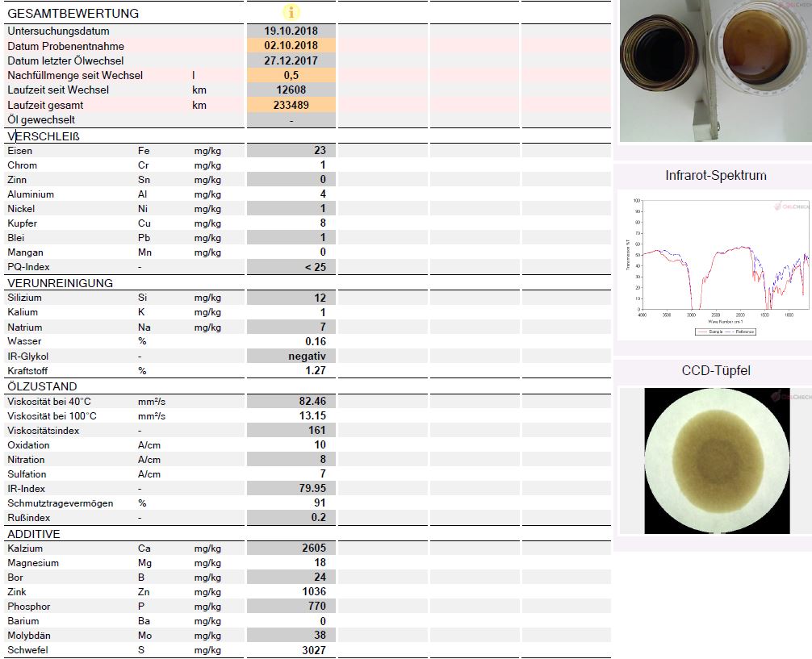Select the ADDITIVE section header
Viewport: 812px width, 659px height.
pos(34,534)
